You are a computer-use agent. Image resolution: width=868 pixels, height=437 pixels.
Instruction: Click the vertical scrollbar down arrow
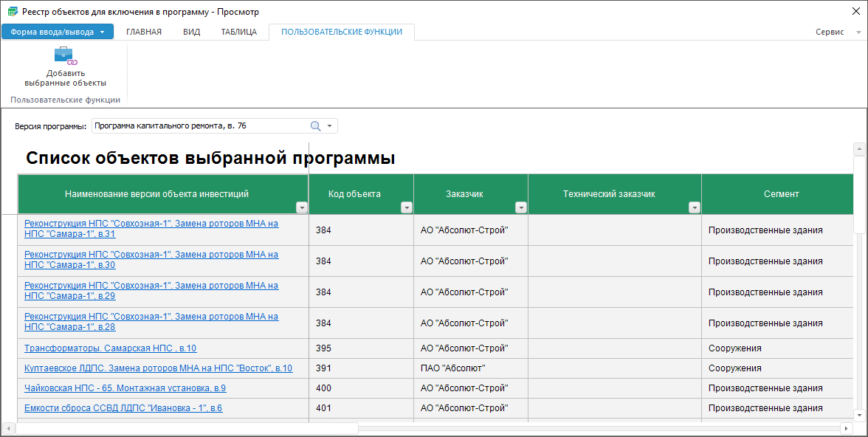858,415
